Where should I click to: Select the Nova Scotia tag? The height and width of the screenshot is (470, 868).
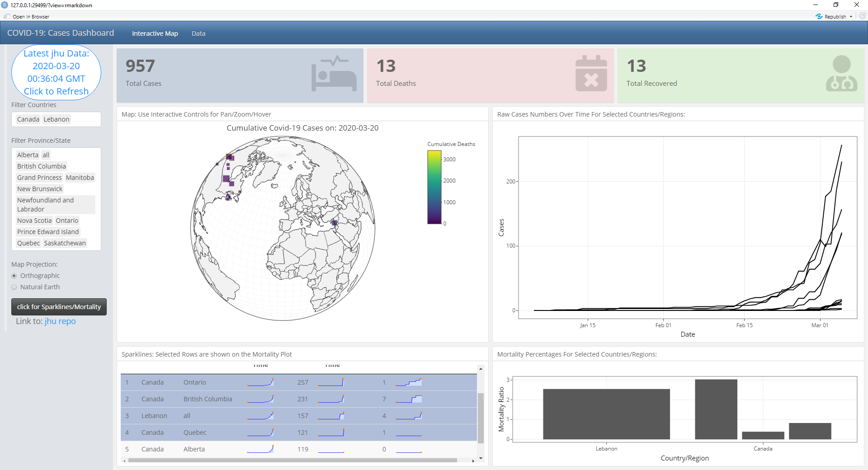(x=34, y=221)
